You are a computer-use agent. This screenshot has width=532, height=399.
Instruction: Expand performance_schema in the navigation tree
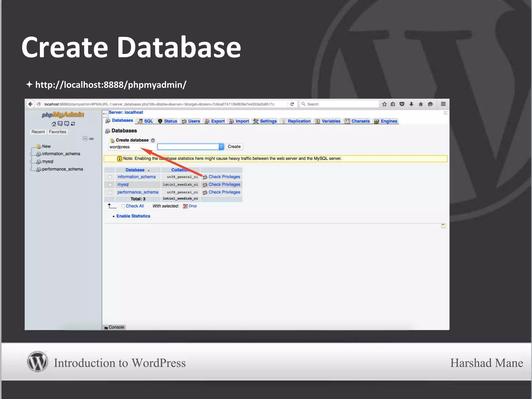[31, 169]
